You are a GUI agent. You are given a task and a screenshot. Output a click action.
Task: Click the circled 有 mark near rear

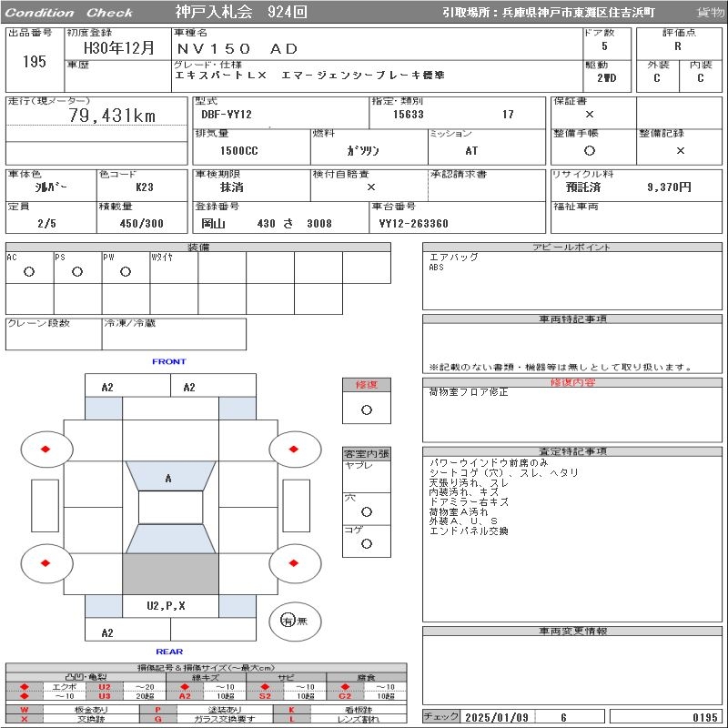coord(288,621)
